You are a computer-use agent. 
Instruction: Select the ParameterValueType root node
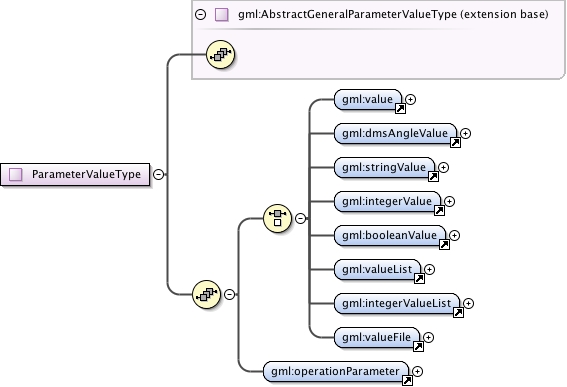tap(75, 174)
